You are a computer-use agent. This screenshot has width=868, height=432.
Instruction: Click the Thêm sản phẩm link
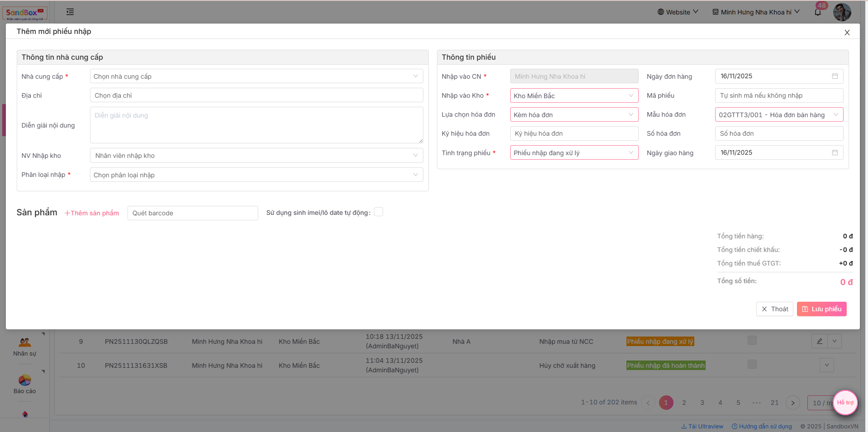[92, 213]
